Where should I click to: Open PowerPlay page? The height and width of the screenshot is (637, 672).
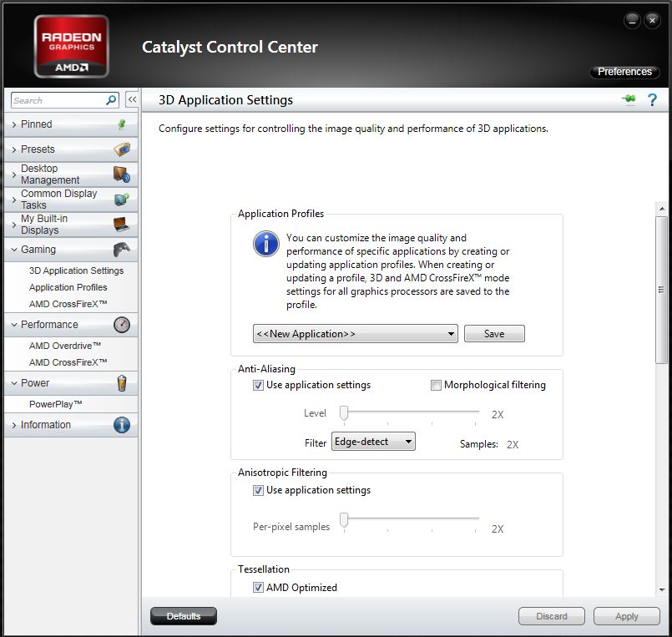[x=55, y=404]
